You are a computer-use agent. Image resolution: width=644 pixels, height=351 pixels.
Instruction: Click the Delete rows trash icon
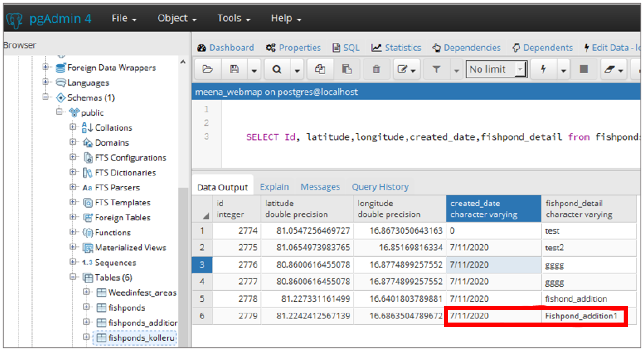point(376,69)
